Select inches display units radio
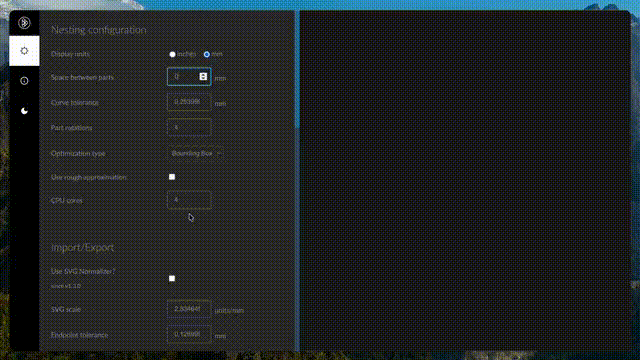 click(172, 54)
